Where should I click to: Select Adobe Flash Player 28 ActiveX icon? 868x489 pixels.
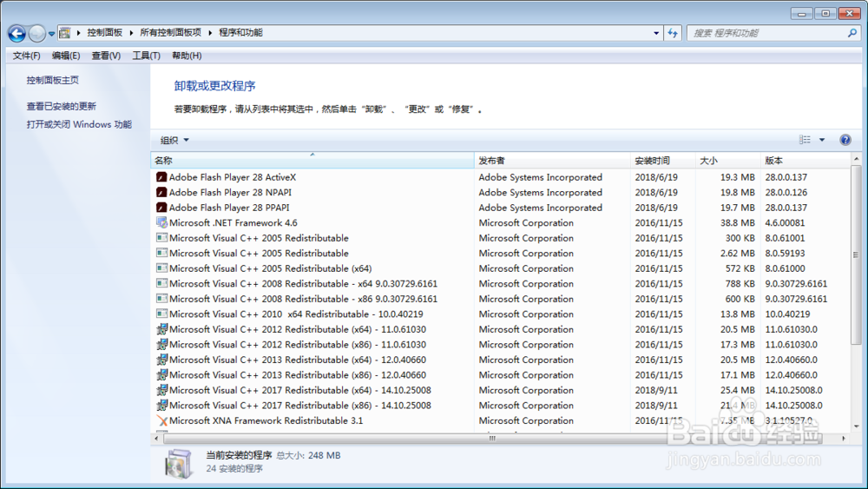(161, 177)
